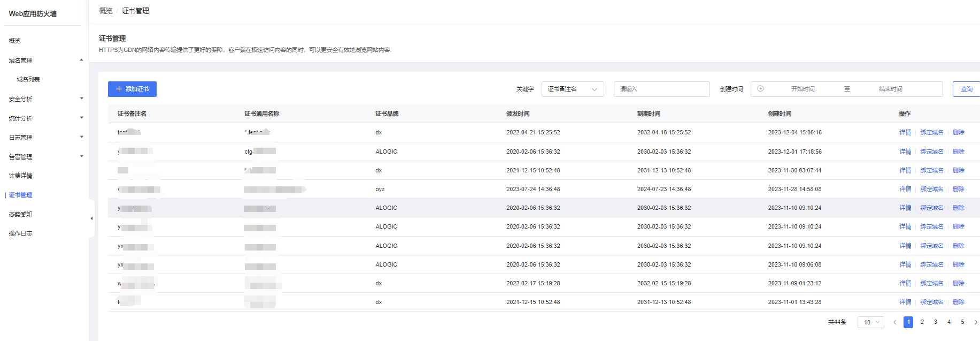This screenshot has height=341, width=980.
Task: Go to page 3 in pagination
Action: point(935,322)
